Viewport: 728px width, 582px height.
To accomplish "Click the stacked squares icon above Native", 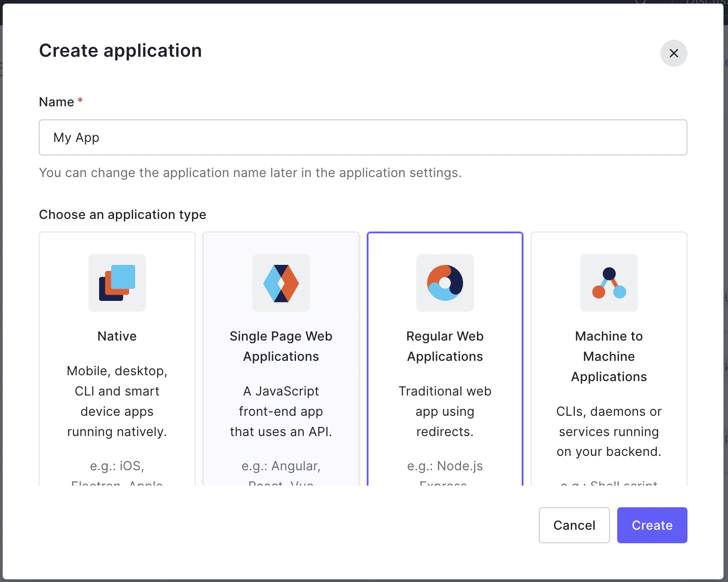I will point(117,283).
